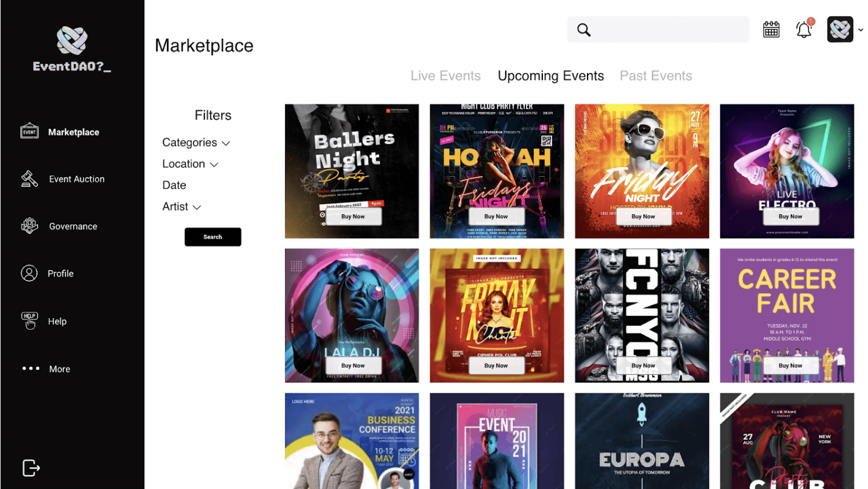Switch to the Past Events tab
Image resolution: width=868 pixels, height=489 pixels.
tap(655, 76)
